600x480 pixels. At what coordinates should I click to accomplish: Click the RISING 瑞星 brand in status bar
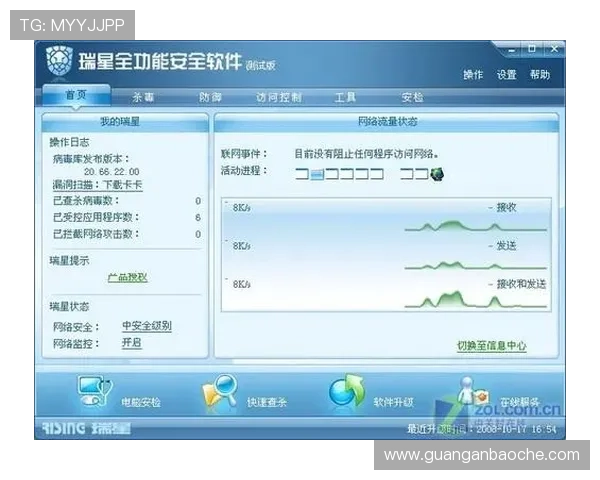tap(86, 429)
